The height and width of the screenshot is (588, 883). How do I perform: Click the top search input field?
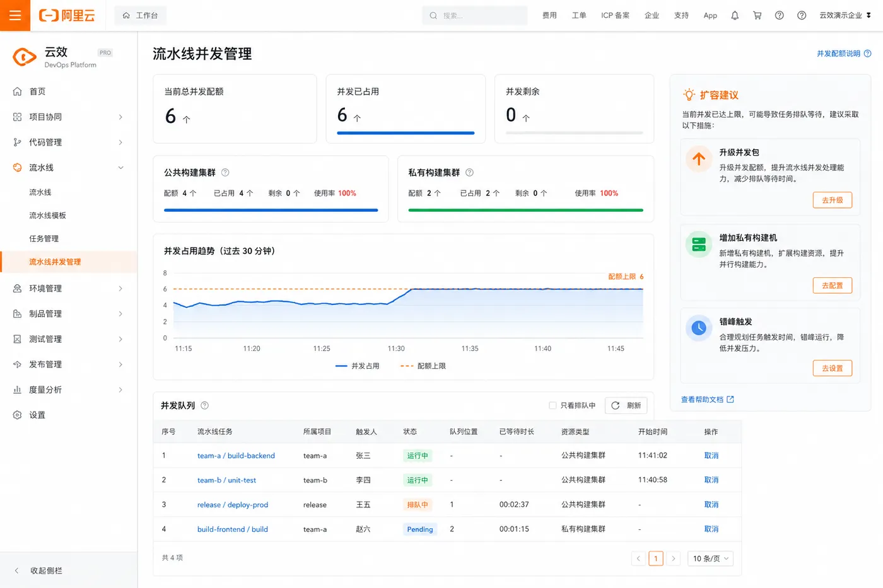(475, 16)
